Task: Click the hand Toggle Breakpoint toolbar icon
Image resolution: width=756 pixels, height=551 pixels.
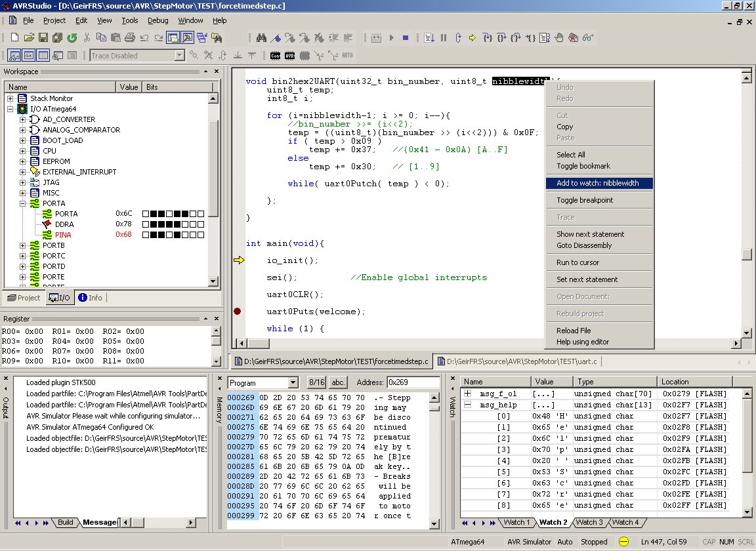Action: click(x=560, y=37)
